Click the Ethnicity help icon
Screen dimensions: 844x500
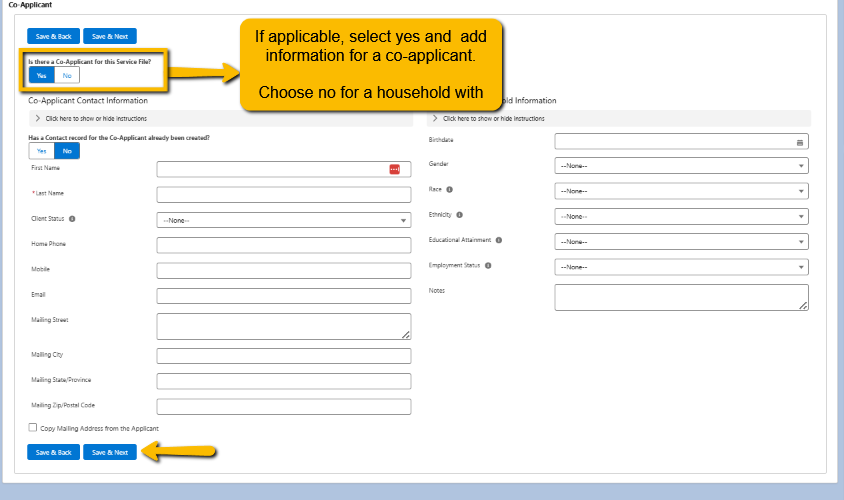point(460,215)
